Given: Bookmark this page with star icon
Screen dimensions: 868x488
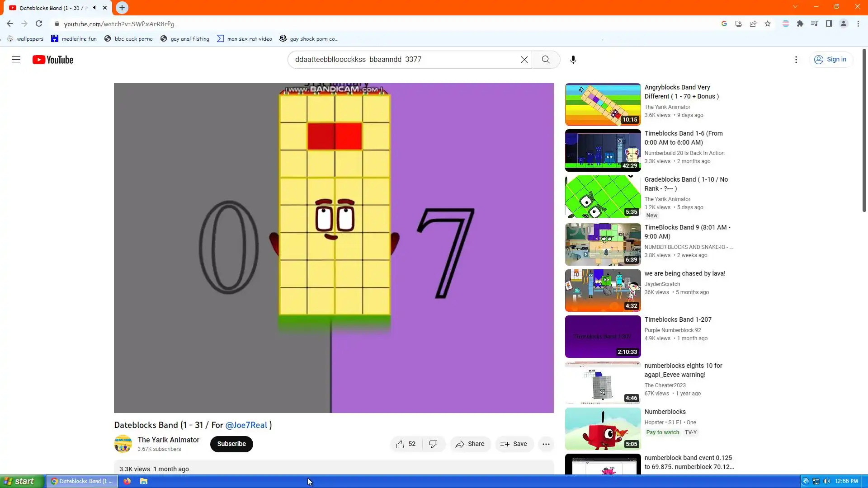Looking at the screenshot, I should [768, 24].
